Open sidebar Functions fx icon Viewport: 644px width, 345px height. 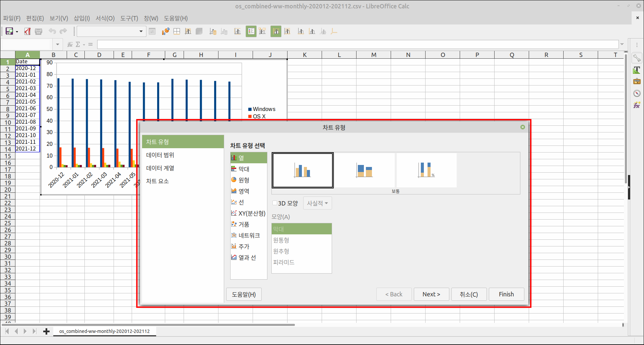coord(637,105)
